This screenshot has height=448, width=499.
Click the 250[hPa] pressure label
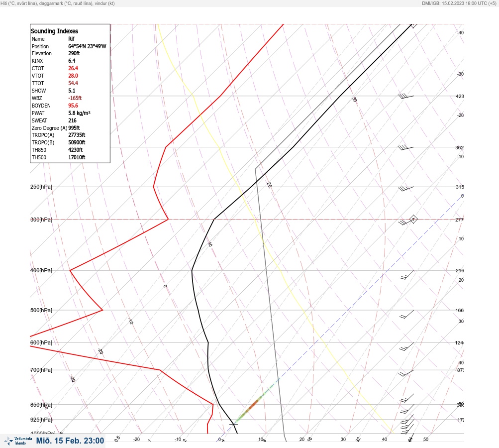click(x=41, y=187)
